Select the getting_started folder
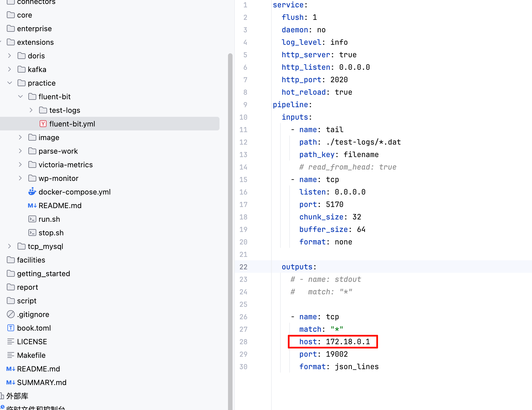532x410 pixels. tap(43, 273)
